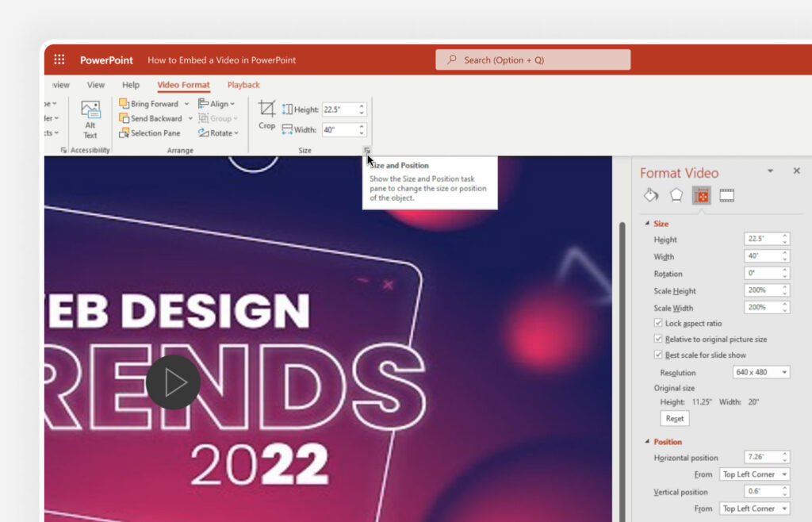Select the Video Format tab
Screen dimensions: 812x522
[183, 85]
